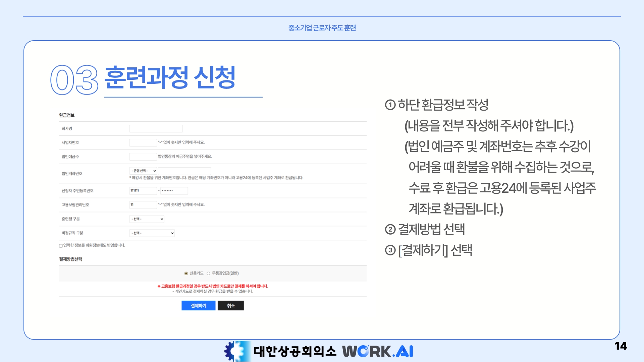Open the 은행 선택 dropdown
This screenshot has height=362, width=644.
click(143, 171)
